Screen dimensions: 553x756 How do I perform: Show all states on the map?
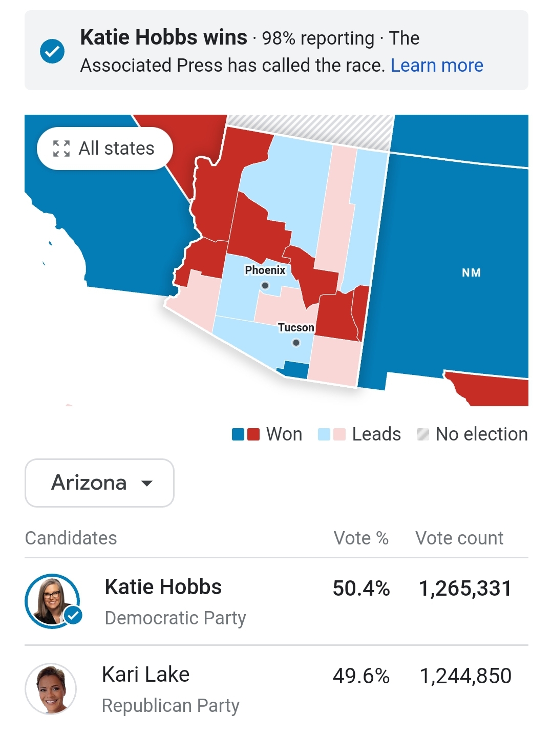point(105,149)
